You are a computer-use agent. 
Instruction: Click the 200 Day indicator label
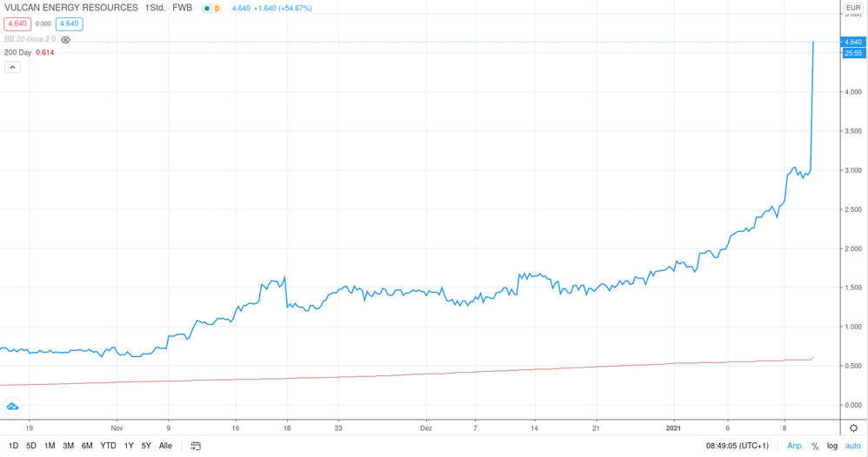(x=17, y=53)
